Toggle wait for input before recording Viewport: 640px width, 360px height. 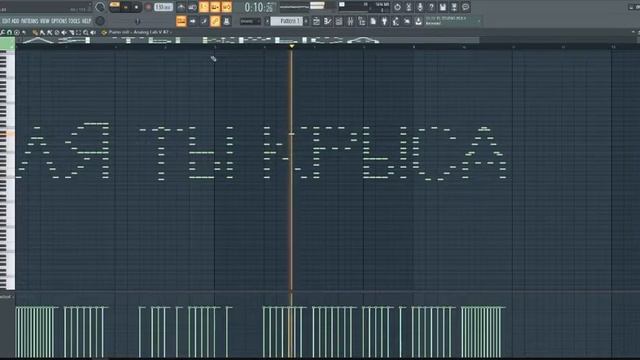tap(192, 7)
